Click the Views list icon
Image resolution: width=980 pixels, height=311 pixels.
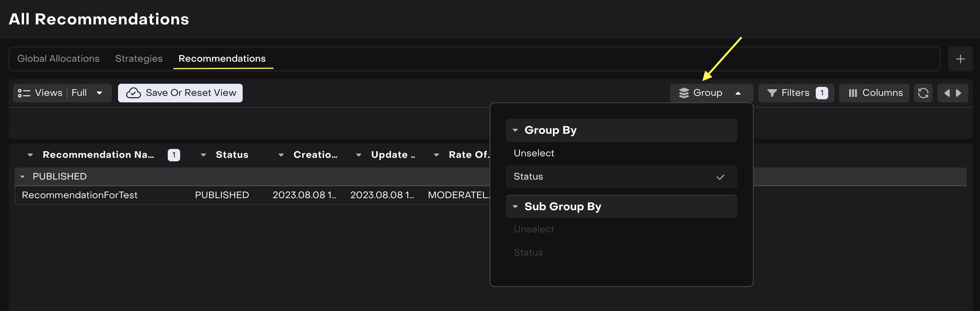click(x=24, y=93)
